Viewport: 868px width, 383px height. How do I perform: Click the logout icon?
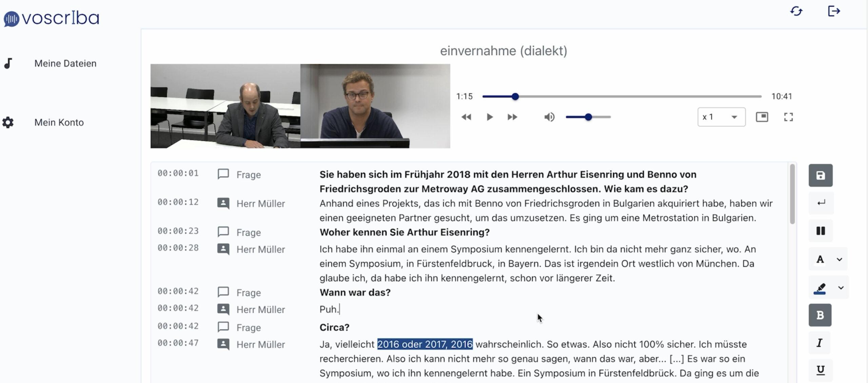pyautogui.click(x=834, y=11)
